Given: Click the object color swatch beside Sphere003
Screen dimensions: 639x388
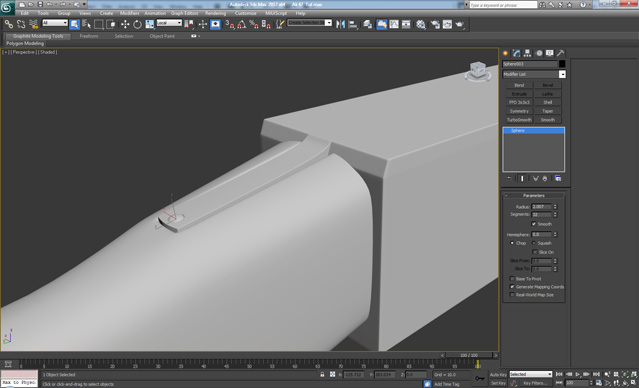Looking at the screenshot, I should (x=562, y=64).
